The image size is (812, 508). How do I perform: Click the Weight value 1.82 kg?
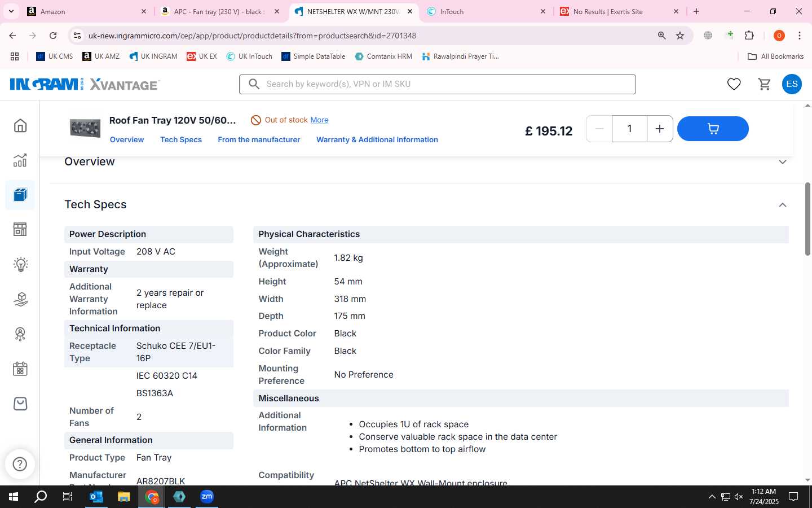348,258
